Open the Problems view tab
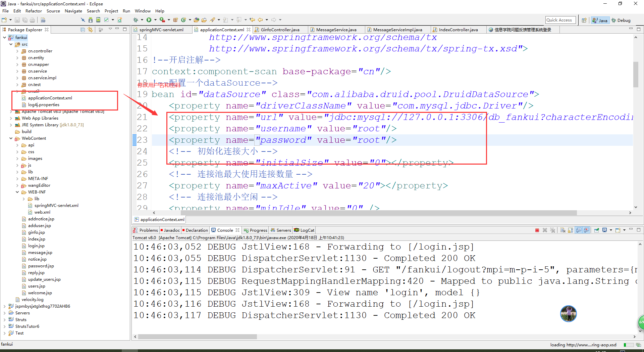644x352 pixels. [x=146, y=230]
